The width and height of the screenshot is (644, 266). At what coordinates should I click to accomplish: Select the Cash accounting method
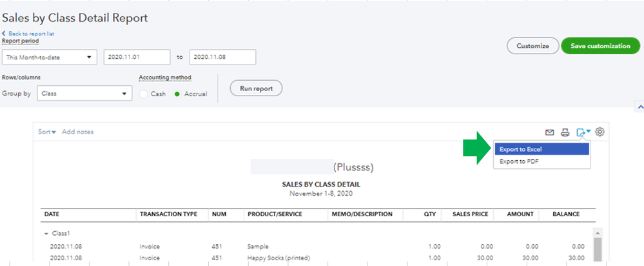click(143, 94)
